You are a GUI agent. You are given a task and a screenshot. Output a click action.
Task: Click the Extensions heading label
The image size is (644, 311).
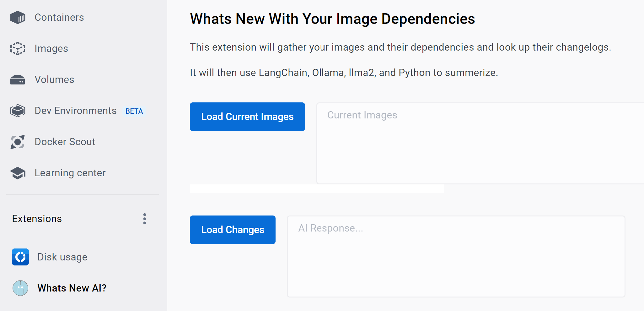coord(37,219)
